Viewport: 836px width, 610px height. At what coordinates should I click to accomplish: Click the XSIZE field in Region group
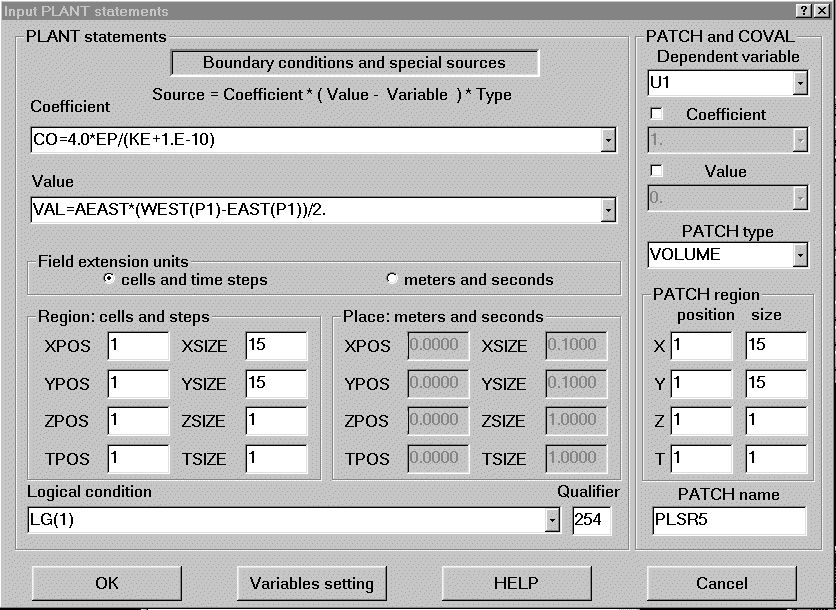[x=275, y=346]
